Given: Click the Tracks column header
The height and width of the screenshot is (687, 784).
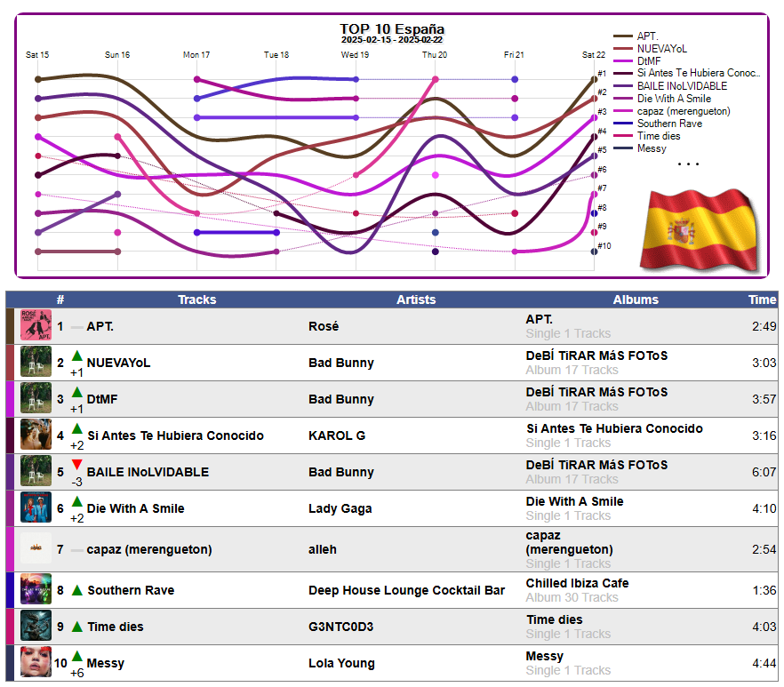Looking at the screenshot, I should pos(197,300).
